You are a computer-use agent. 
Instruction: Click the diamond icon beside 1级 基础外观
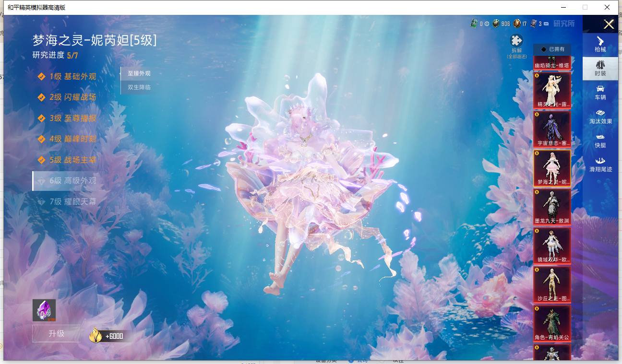coord(42,76)
